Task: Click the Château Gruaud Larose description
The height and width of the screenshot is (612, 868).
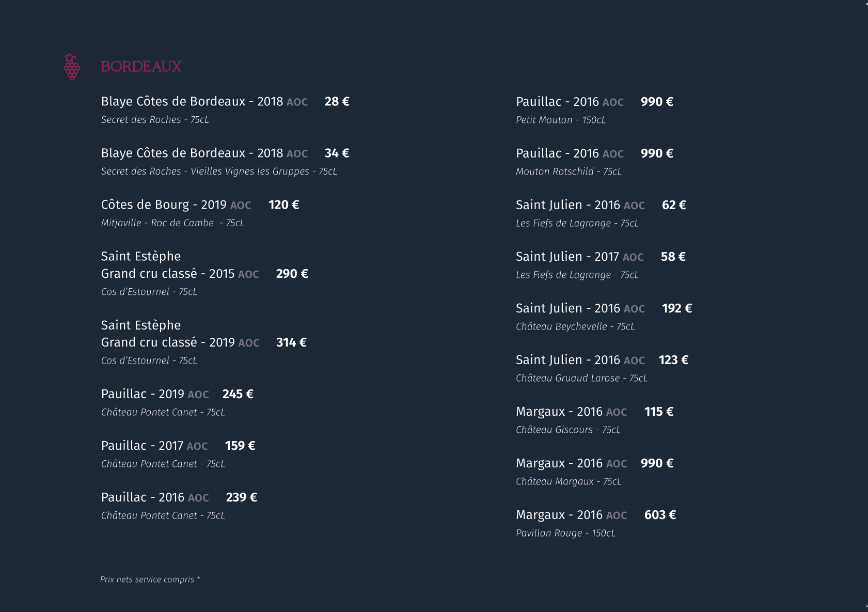Action: pyautogui.click(x=581, y=378)
